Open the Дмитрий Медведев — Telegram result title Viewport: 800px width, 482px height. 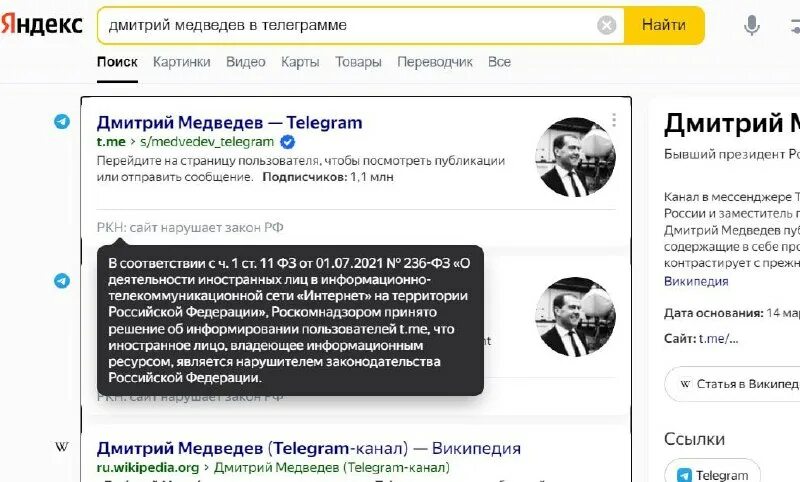pos(230,122)
